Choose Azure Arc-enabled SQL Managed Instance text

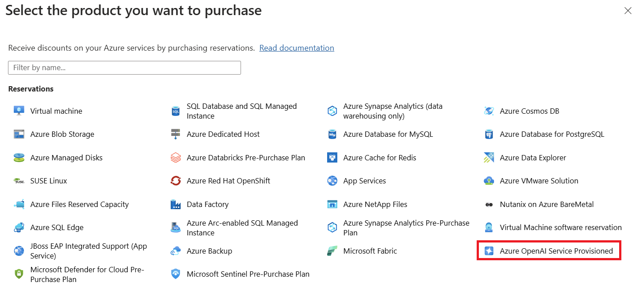pyautogui.click(x=242, y=227)
